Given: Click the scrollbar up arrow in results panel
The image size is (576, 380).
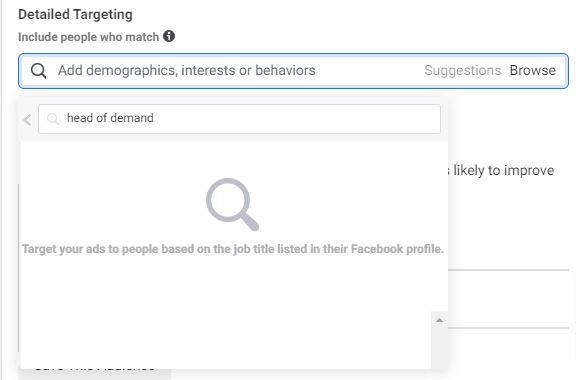Looking at the screenshot, I should [x=439, y=320].
